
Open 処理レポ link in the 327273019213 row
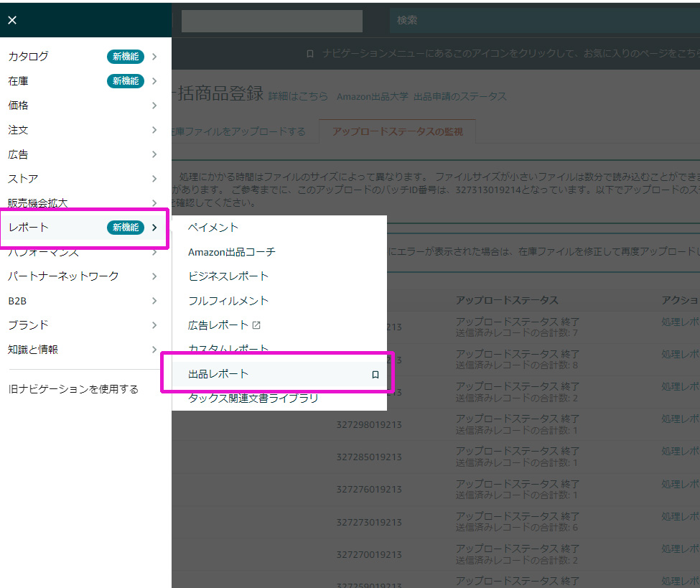point(680,517)
